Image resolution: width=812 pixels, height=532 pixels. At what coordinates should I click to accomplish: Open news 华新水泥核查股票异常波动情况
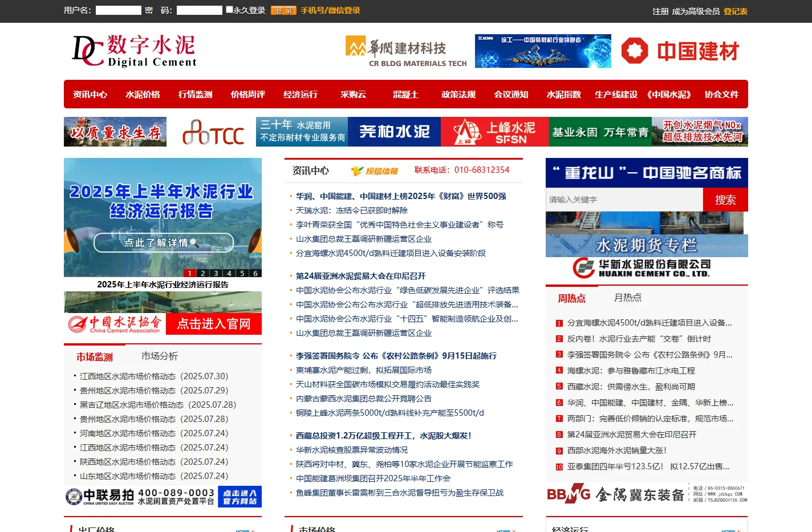pos(352,450)
